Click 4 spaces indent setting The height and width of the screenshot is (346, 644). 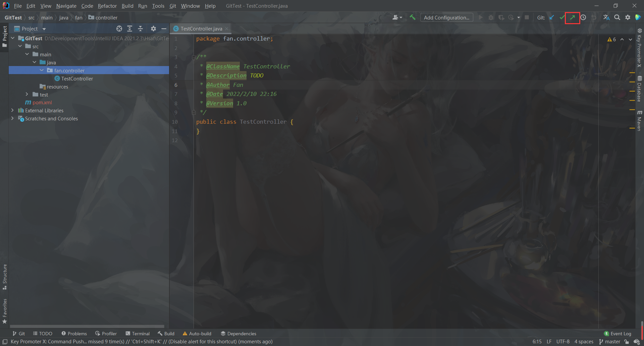pyautogui.click(x=584, y=342)
